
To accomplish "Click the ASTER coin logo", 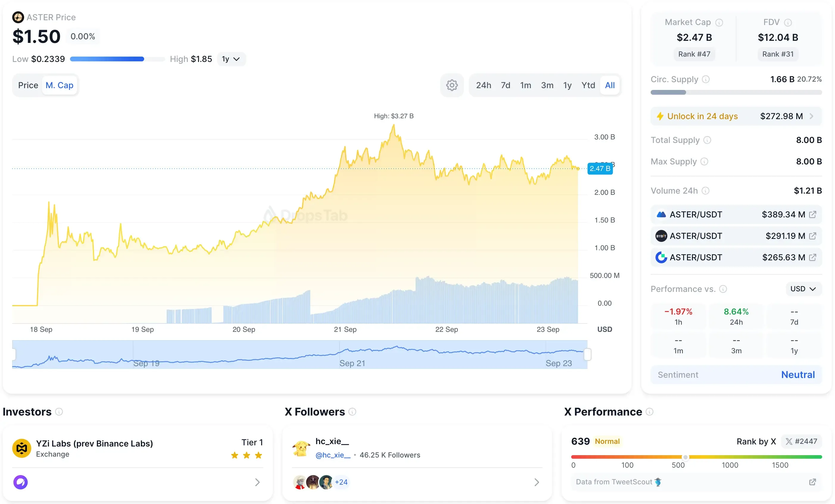I will click(x=18, y=17).
